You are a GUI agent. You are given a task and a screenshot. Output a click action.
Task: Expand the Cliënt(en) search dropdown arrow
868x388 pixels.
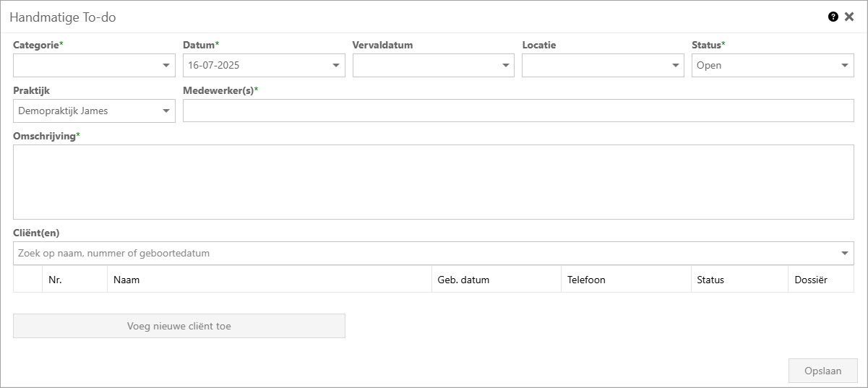click(x=844, y=254)
